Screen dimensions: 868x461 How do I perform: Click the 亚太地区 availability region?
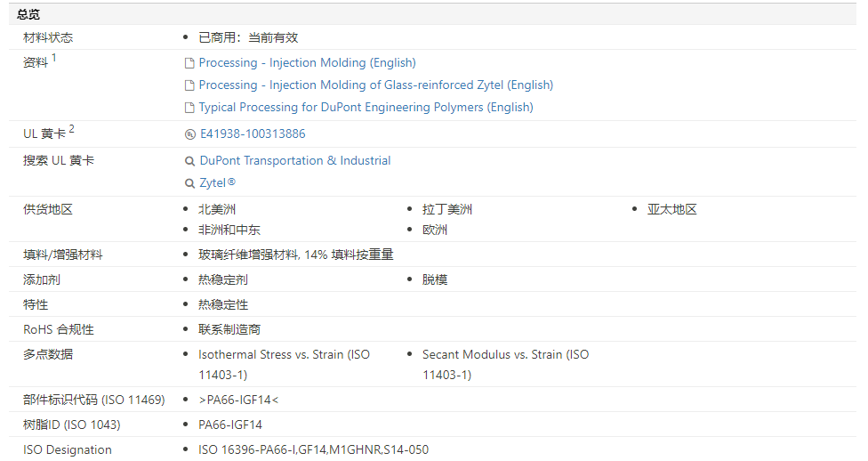671,210
